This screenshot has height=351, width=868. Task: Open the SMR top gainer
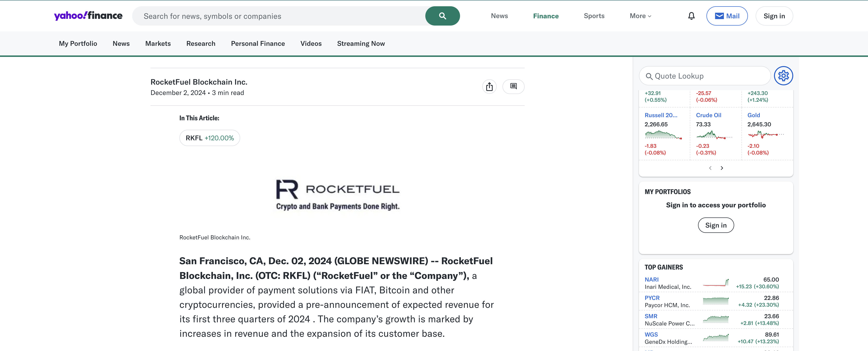tap(651, 316)
